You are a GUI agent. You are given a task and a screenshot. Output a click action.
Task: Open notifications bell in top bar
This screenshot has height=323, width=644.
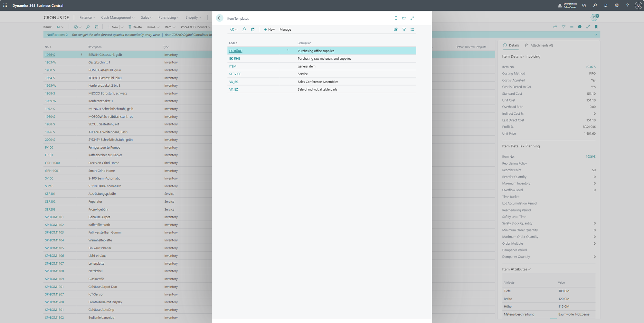point(606,5)
